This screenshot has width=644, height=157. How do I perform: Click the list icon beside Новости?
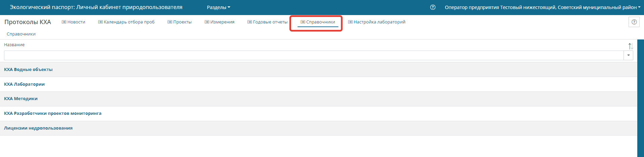64,22
